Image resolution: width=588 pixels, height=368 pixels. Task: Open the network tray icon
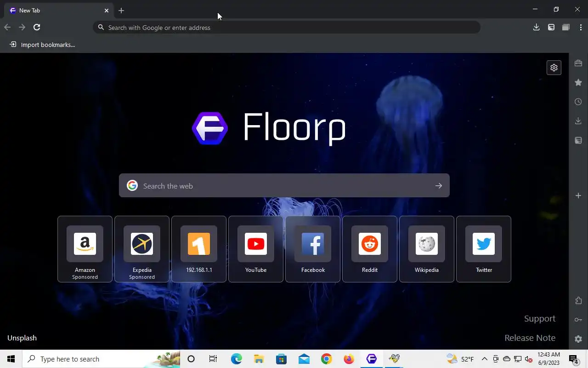[x=518, y=359]
